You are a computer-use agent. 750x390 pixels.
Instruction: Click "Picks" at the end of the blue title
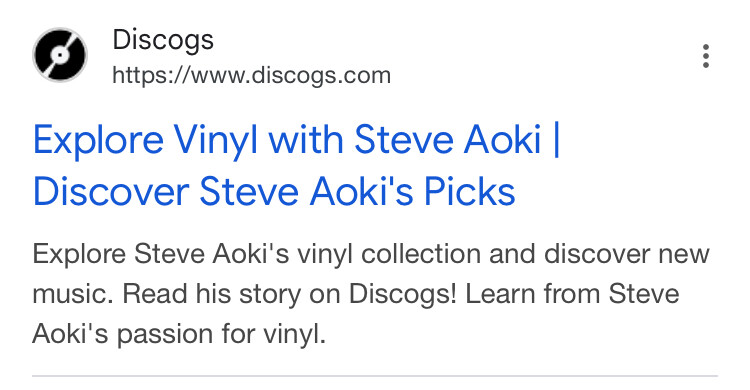[469, 191]
